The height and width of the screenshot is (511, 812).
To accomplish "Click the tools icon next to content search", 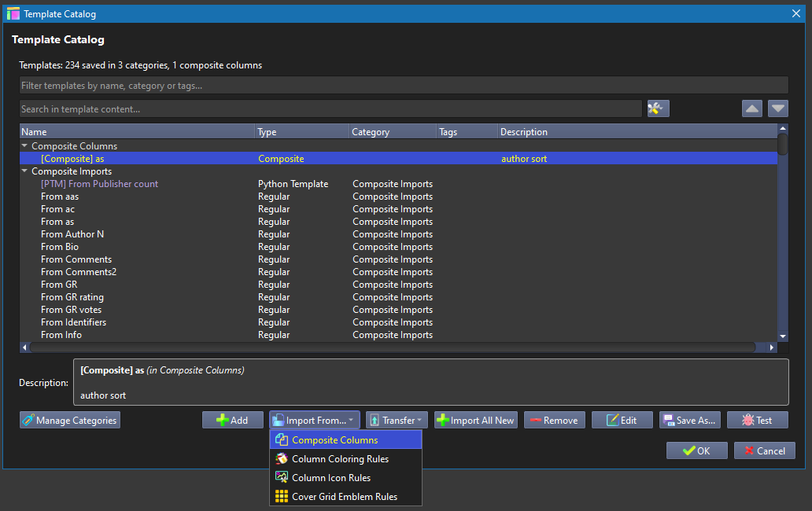I will point(659,108).
